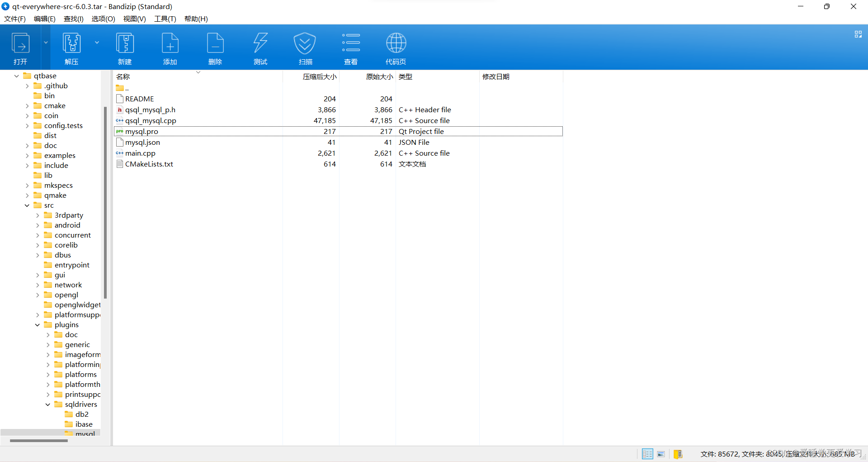868x462 pixels.
Task: Click the qsql_mysql_p.h header file icon
Action: 120,110
